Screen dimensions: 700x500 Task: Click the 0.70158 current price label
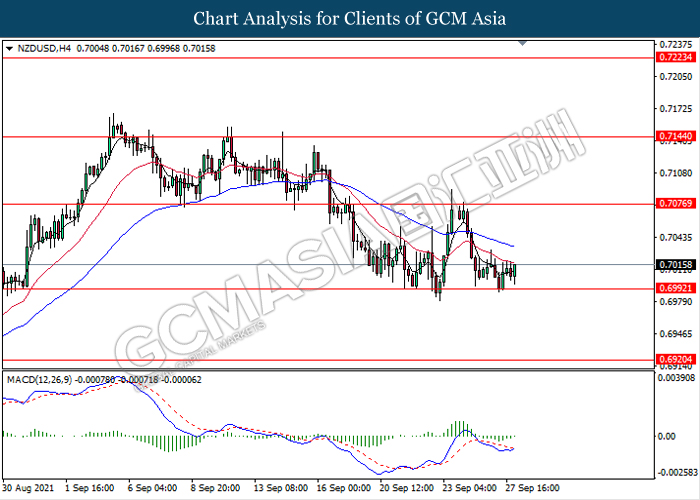pos(676,265)
